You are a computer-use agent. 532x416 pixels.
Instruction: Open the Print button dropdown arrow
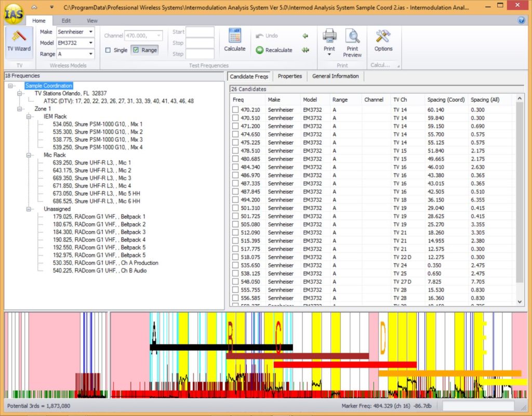[x=329, y=55]
